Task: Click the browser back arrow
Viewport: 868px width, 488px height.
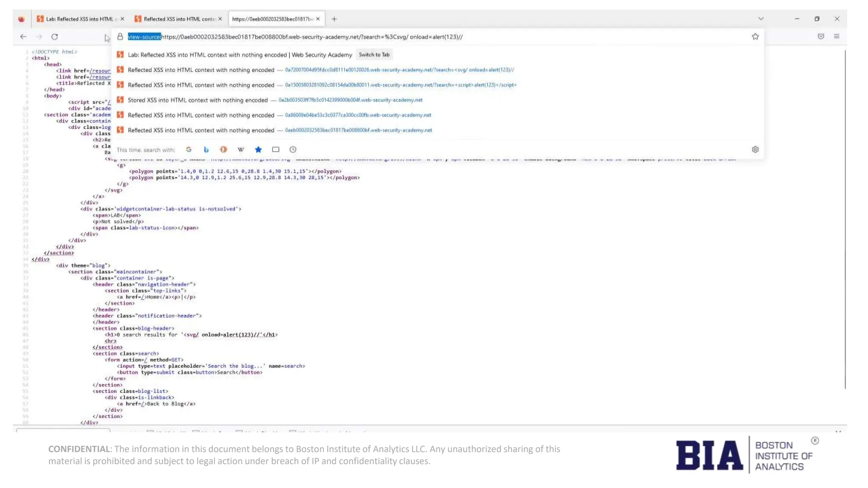Action: coord(23,37)
